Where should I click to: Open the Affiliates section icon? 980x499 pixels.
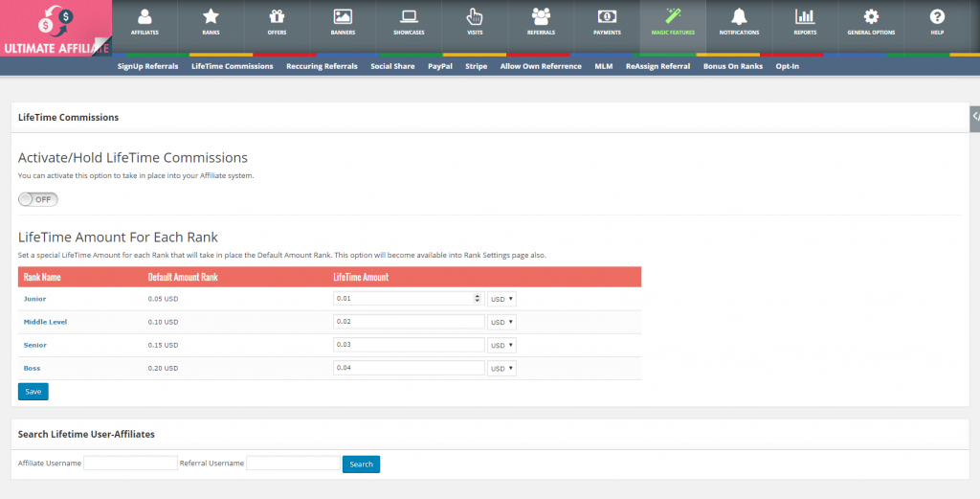pos(145,17)
